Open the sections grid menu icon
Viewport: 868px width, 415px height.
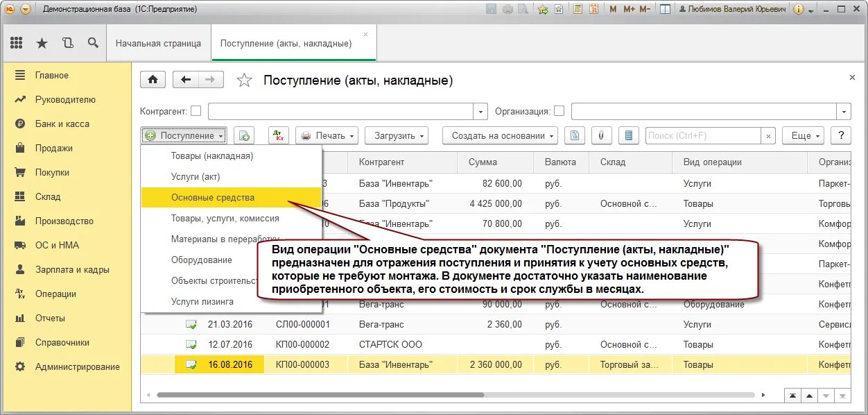pyautogui.click(x=17, y=43)
